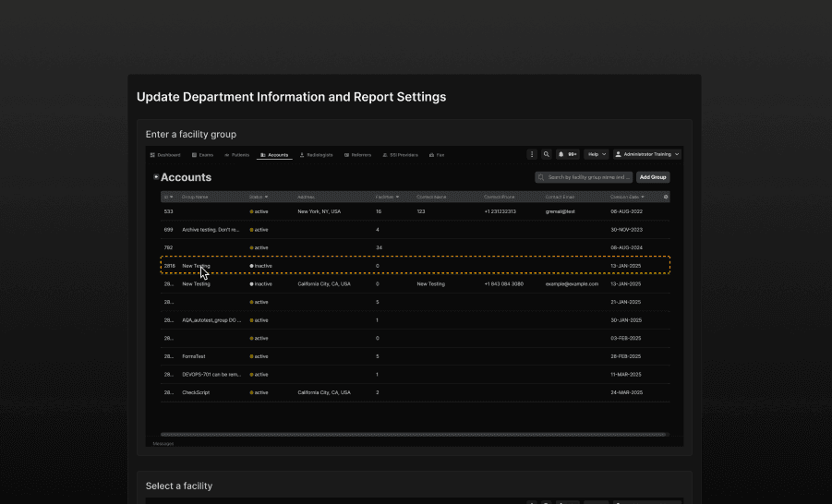Open the Administrator Training user menu
The height and width of the screenshot is (504, 832).
point(647,154)
